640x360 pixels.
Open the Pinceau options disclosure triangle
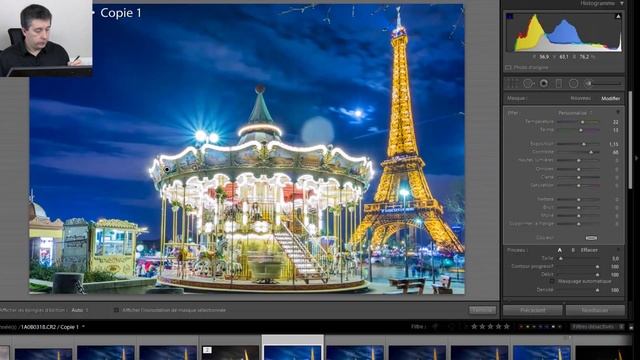tap(618, 250)
